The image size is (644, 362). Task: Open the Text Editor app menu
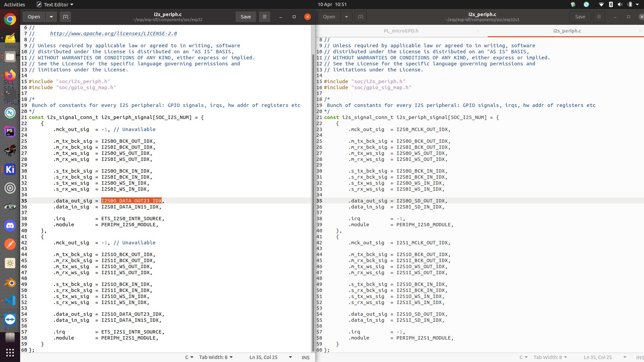click(x=55, y=5)
